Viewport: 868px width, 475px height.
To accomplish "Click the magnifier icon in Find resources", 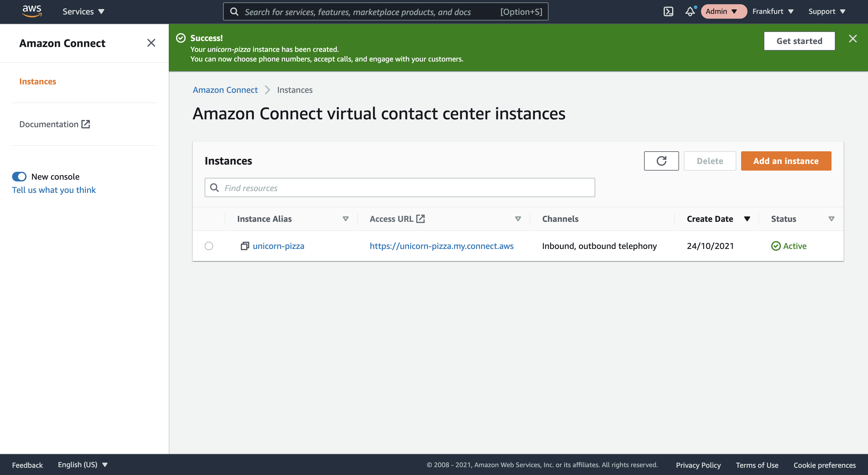I will pos(214,188).
